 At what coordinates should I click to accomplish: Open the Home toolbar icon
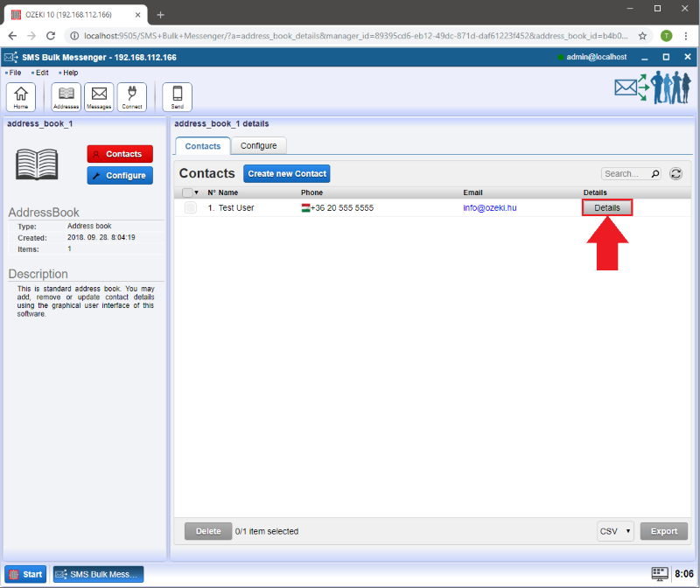(x=21, y=96)
